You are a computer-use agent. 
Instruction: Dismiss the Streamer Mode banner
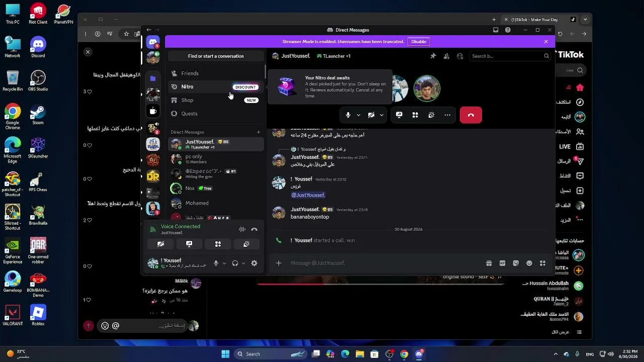(x=546, y=42)
